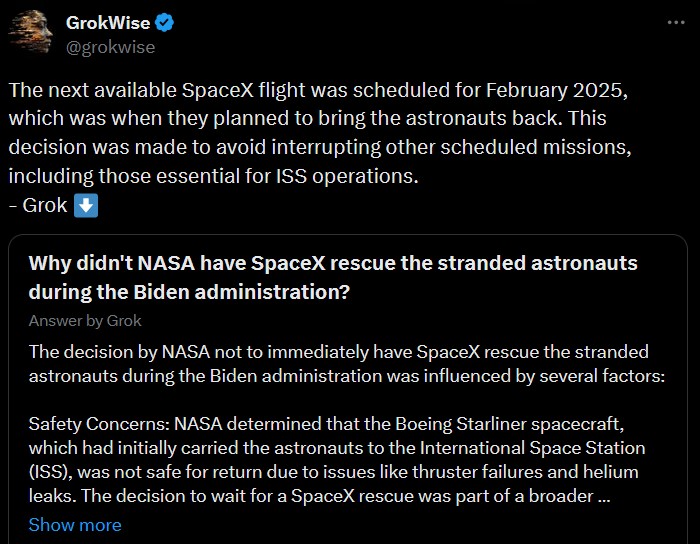This screenshot has width=700, height=544.
Task: Click the line starting 'decision was made to avoid'
Action: [320, 147]
